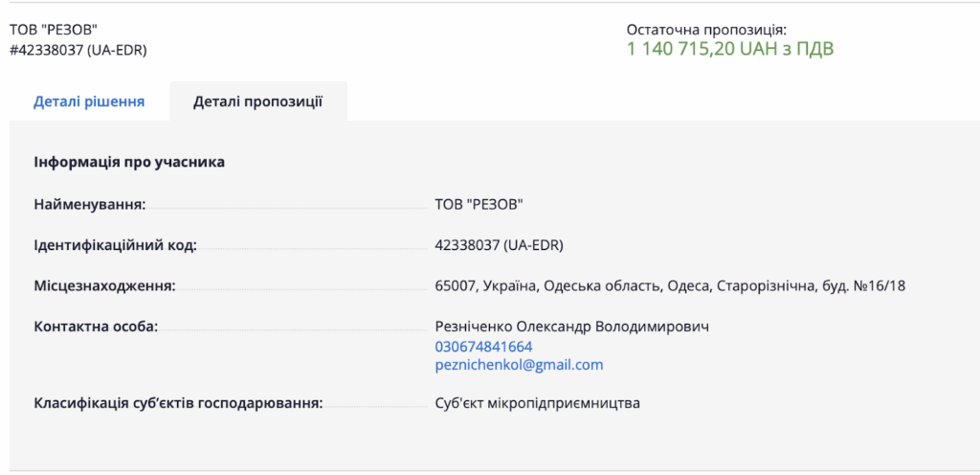Open the peznichenkol@gmail.com email link

(519, 365)
